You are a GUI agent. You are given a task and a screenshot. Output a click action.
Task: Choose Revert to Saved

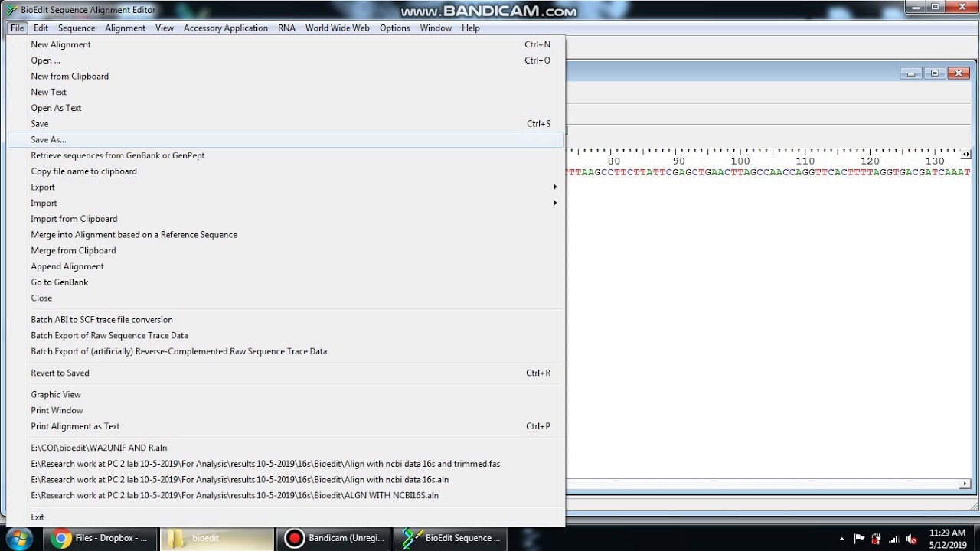[286, 373]
